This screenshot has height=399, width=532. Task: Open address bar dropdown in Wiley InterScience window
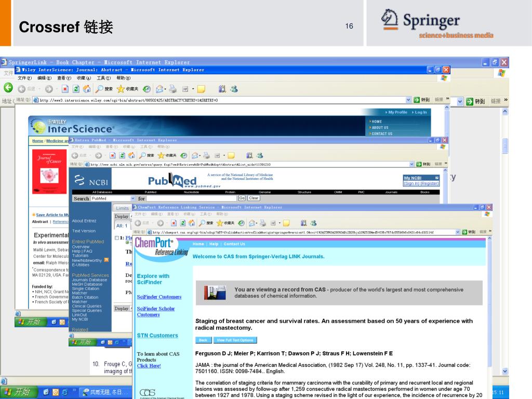click(408, 100)
